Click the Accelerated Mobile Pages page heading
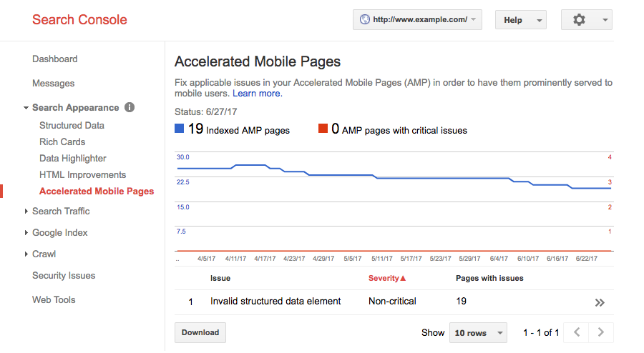This screenshot has width=644, height=353. coord(258,61)
